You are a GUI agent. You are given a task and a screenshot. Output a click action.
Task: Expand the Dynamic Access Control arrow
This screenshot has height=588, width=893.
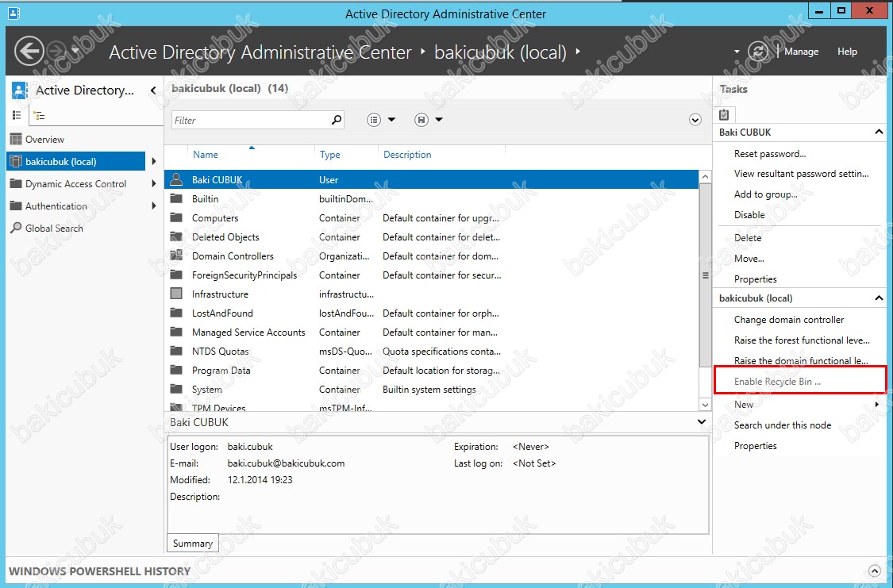(154, 183)
